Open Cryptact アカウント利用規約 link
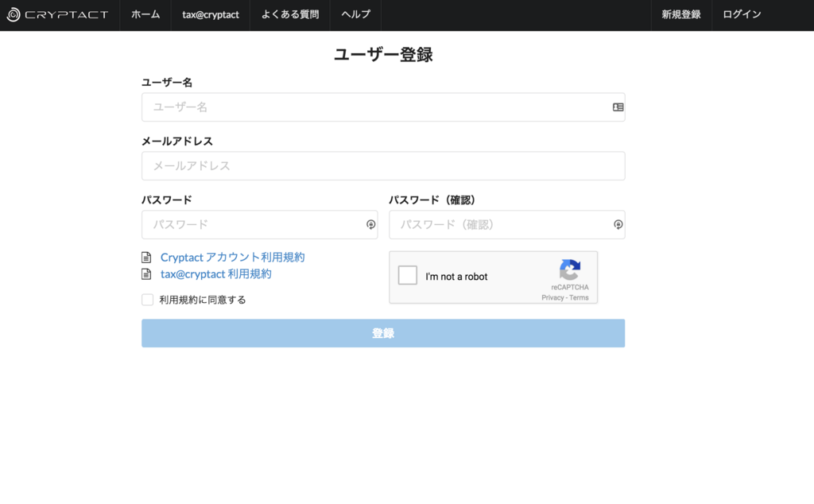Viewport: 814px width, 504px height. pos(233,257)
